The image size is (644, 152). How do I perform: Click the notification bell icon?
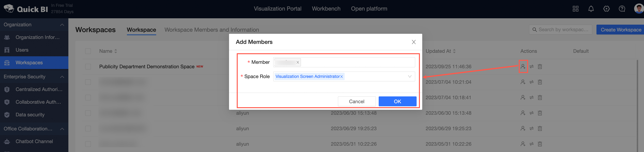point(591,9)
